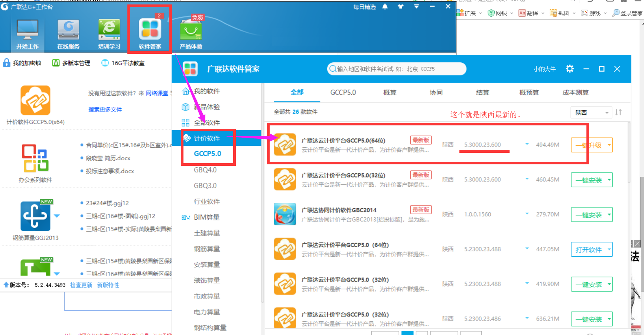The width and height of the screenshot is (644, 335).
Task: Open 每日精选 in workbench title bar
Action: (x=364, y=7)
